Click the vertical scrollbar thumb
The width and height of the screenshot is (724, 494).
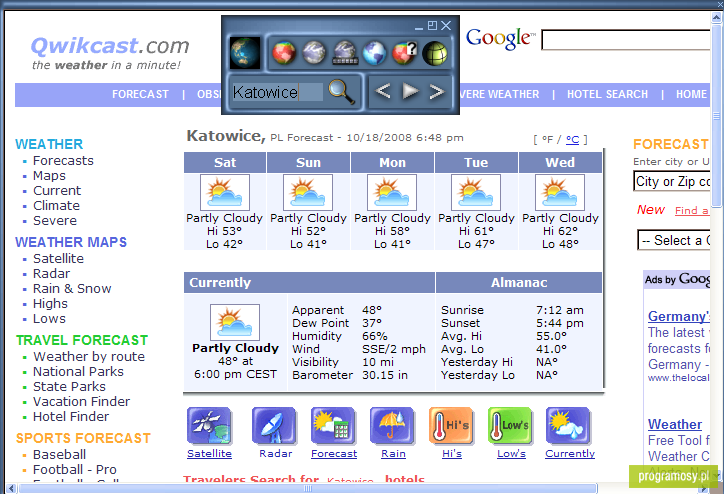point(717,115)
